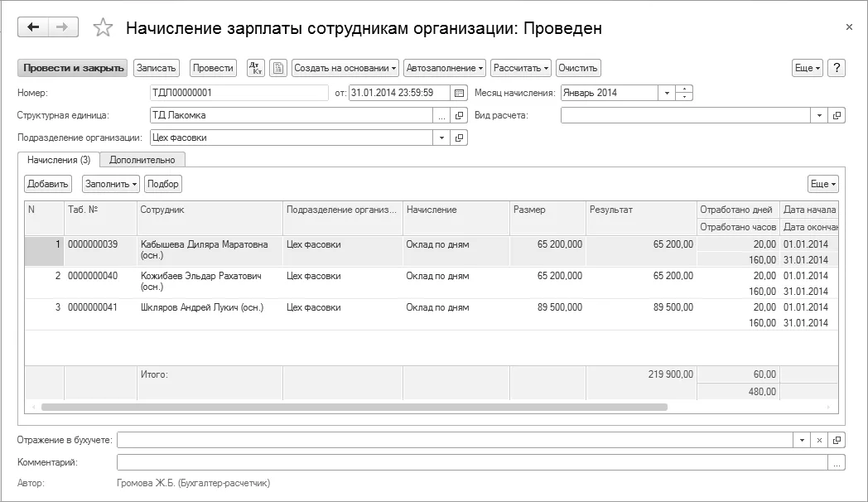
Task: Close the document form with X
Action: click(849, 27)
